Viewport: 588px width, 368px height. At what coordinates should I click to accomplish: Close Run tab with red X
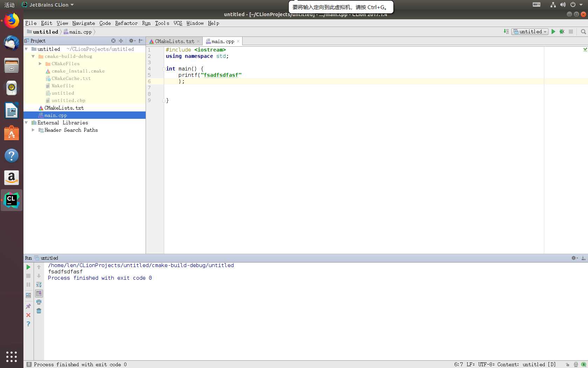click(28, 315)
